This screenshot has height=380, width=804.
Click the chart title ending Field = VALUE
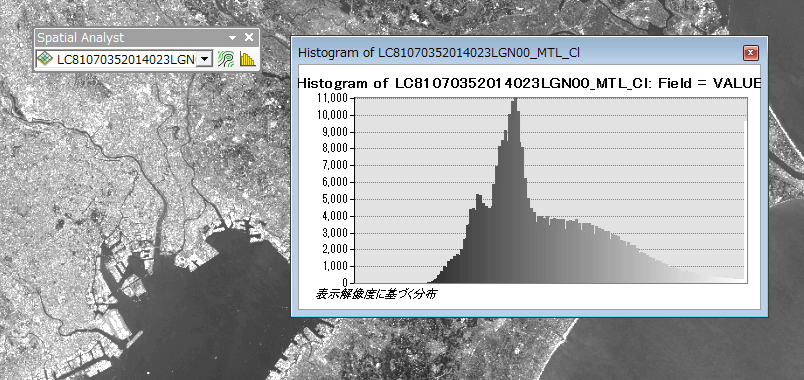(x=529, y=83)
